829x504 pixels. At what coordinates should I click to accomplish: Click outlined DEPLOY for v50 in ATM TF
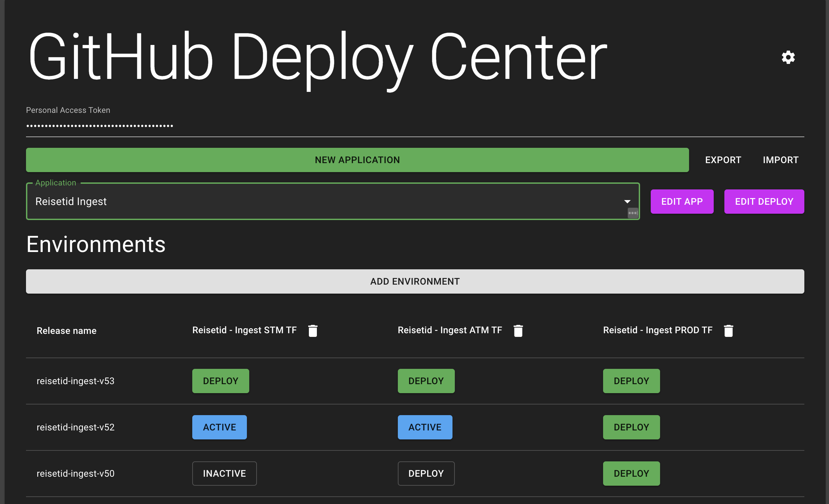pyautogui.click(x=426, y=473)
